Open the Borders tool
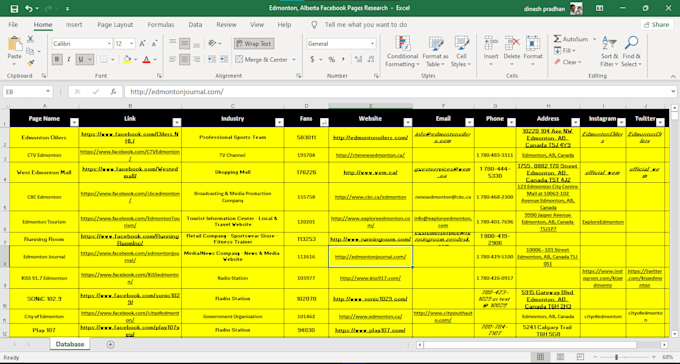Image resolution: width=680 pixels, height=364 pixels. pos(104,59)
